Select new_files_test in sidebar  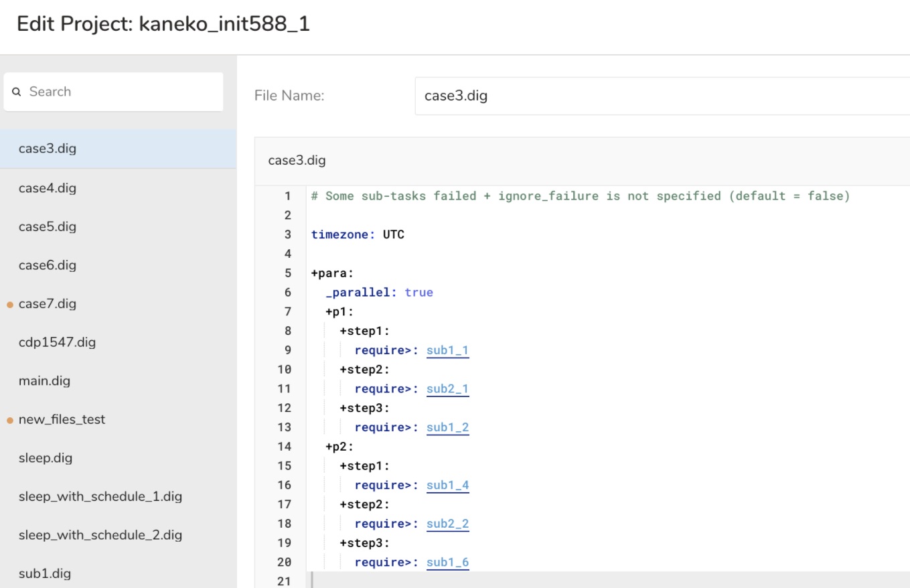(x=62, y=420)
